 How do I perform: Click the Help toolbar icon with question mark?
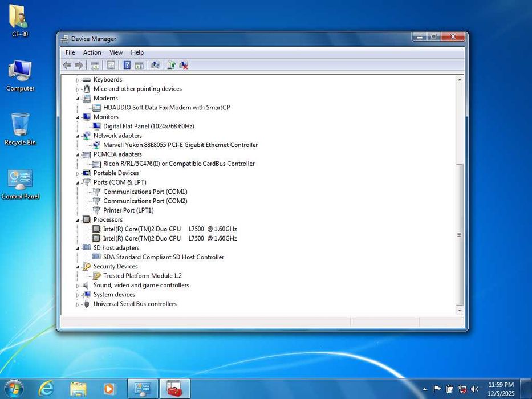click(x=127, y=66)
